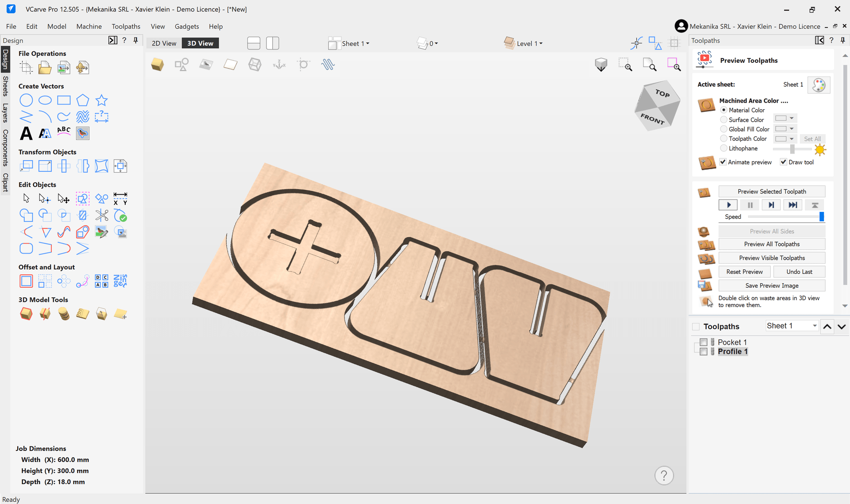
Task: Click the Reset Preview button
Action: coord(744,271)
